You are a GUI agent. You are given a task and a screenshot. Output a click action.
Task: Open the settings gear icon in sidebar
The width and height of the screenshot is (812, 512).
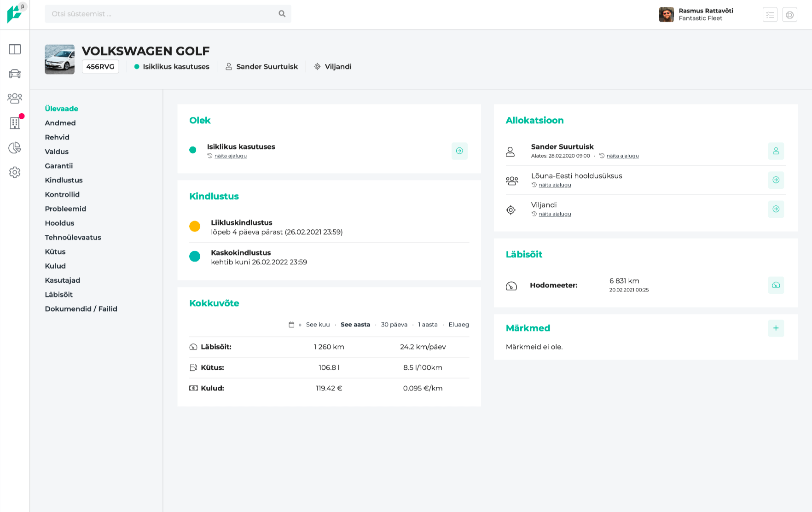pyautogui.click(x=15, y=172)
